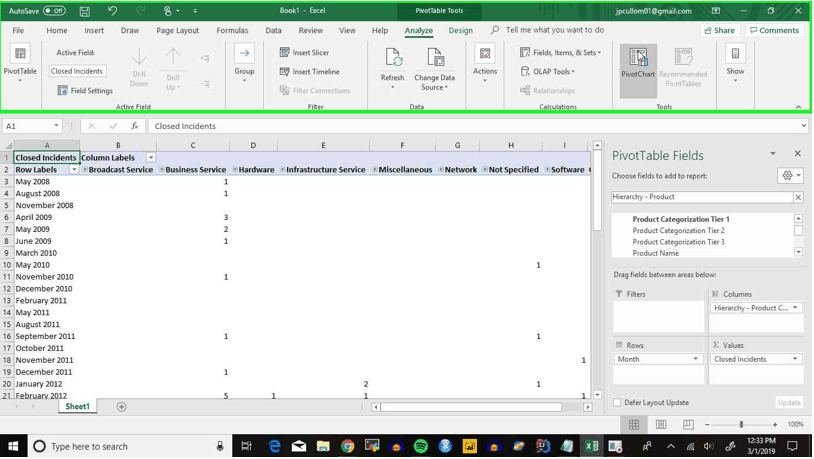Open the PivotTable options button

click(20, 64)
